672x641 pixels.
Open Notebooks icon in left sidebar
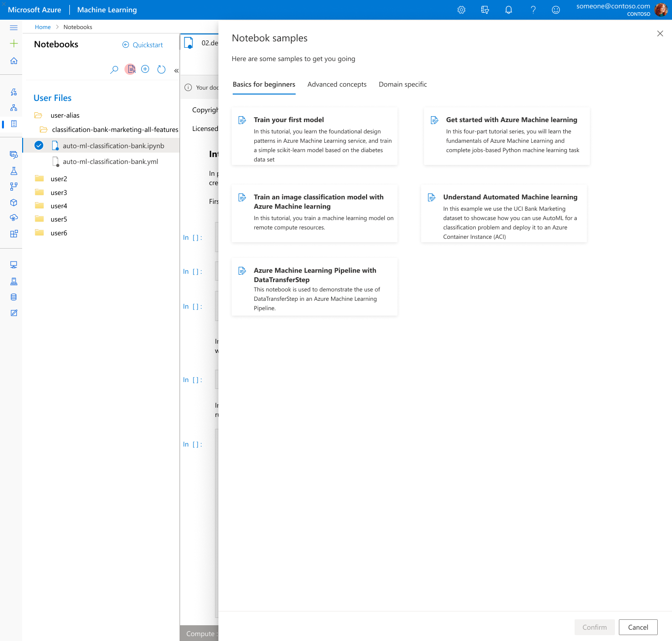click(14, 124)
